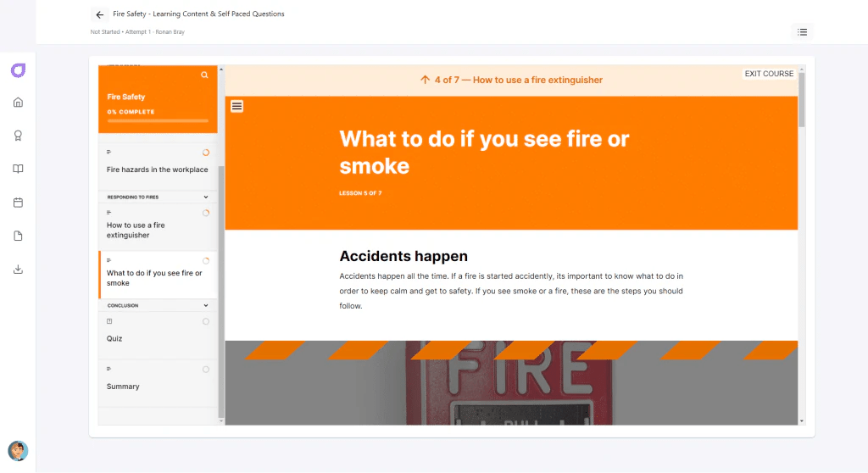Viewport: 868px width, 473px height.
Task: Go to Home in the left sidebar
Action: tap(19, 103)
